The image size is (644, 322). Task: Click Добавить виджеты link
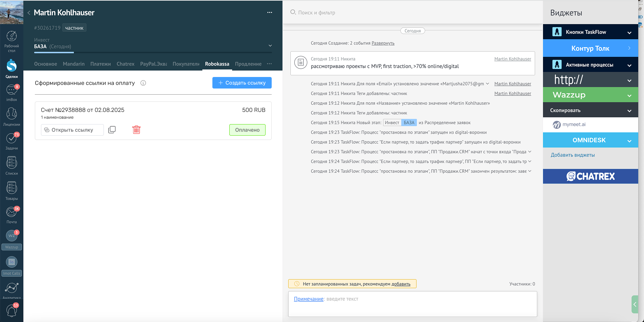[573, 155]
